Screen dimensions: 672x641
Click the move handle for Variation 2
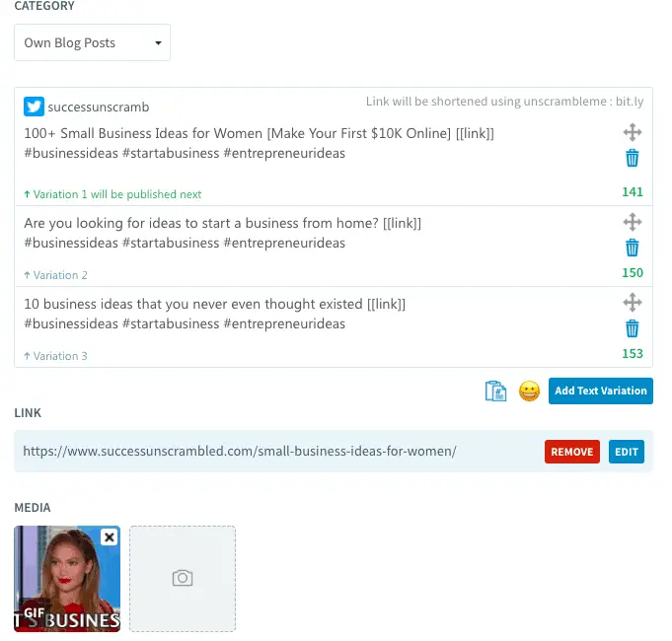coord(633,222)
